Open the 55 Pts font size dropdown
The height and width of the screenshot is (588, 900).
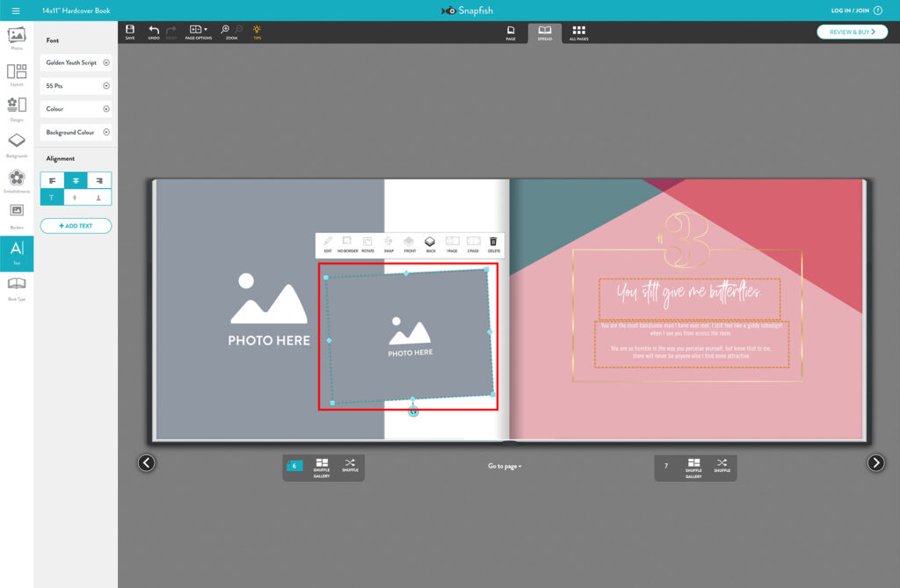click(76, 86)
